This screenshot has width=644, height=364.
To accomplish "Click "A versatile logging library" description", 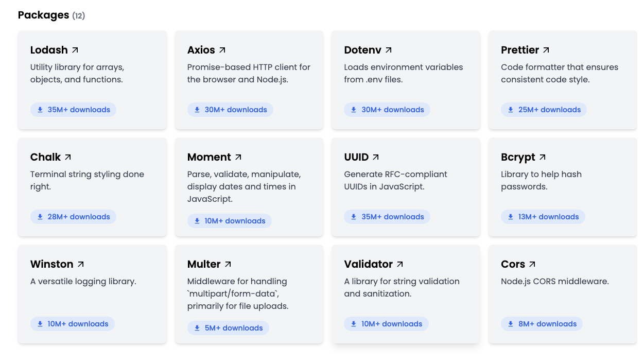I will 83,282.
